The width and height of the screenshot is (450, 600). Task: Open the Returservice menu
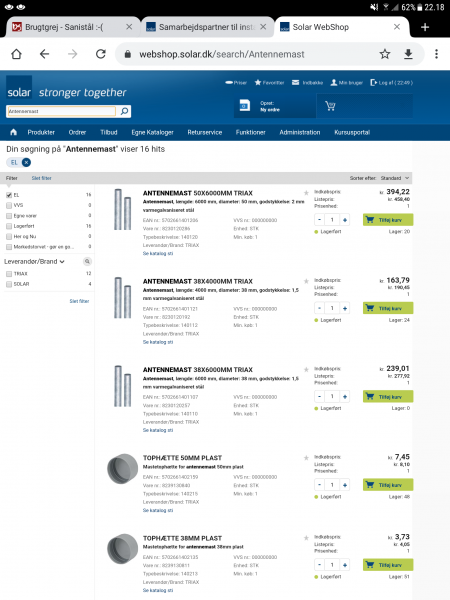tap(205, 132)
